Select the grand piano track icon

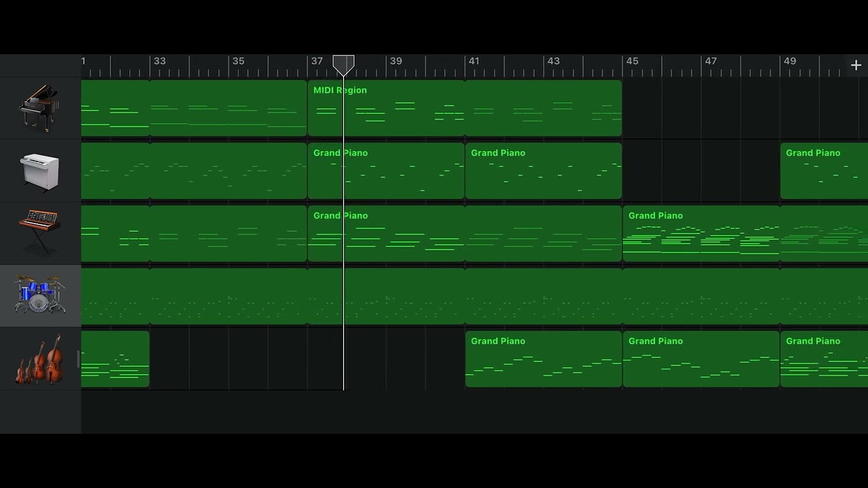coord(39,108)
